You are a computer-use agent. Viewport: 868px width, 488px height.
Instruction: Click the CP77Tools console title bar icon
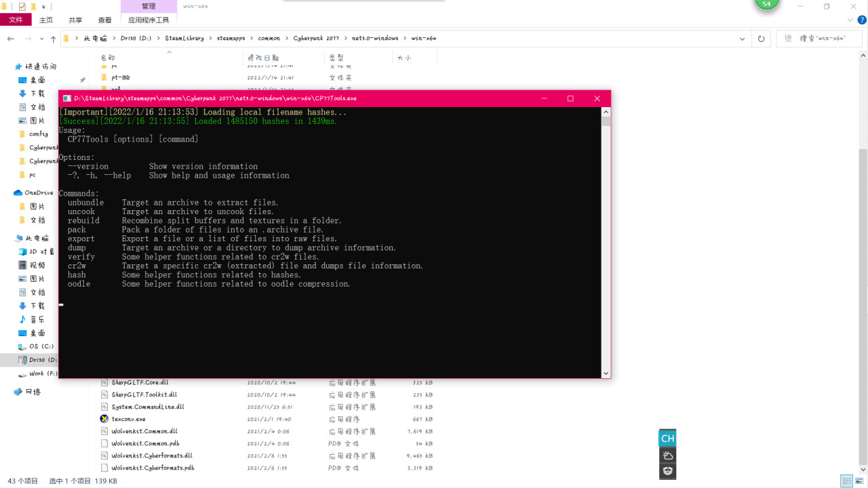[67, 98]
